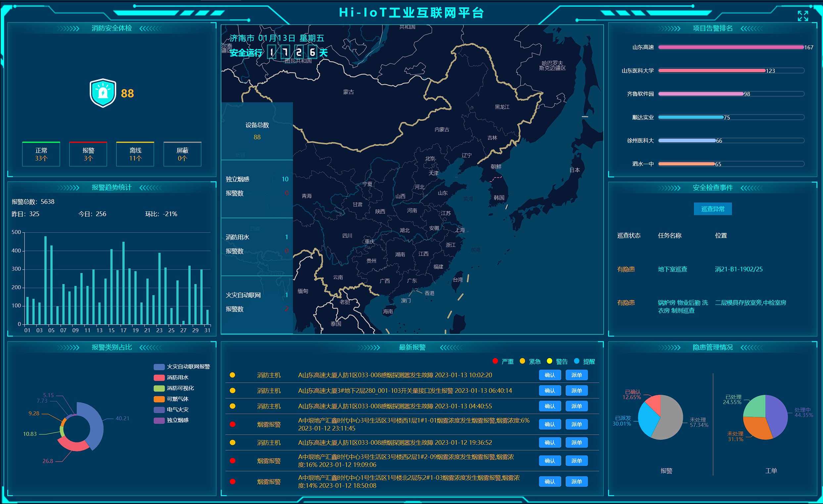
Task: Click 山东 province on the map
Action: 443,193
